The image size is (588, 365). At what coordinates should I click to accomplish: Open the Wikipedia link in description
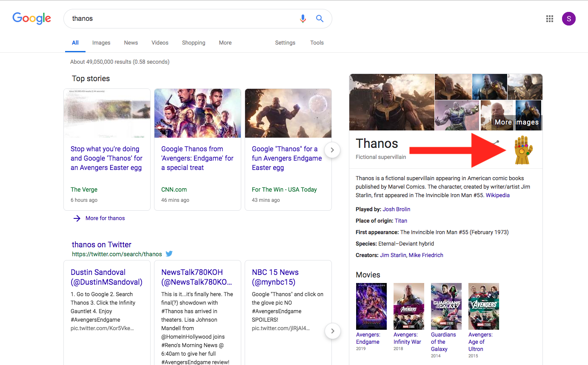[x=497, y=195]
